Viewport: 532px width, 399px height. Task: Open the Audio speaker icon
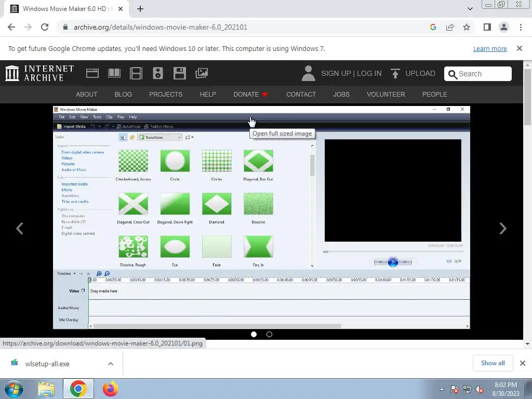point(158,73)
